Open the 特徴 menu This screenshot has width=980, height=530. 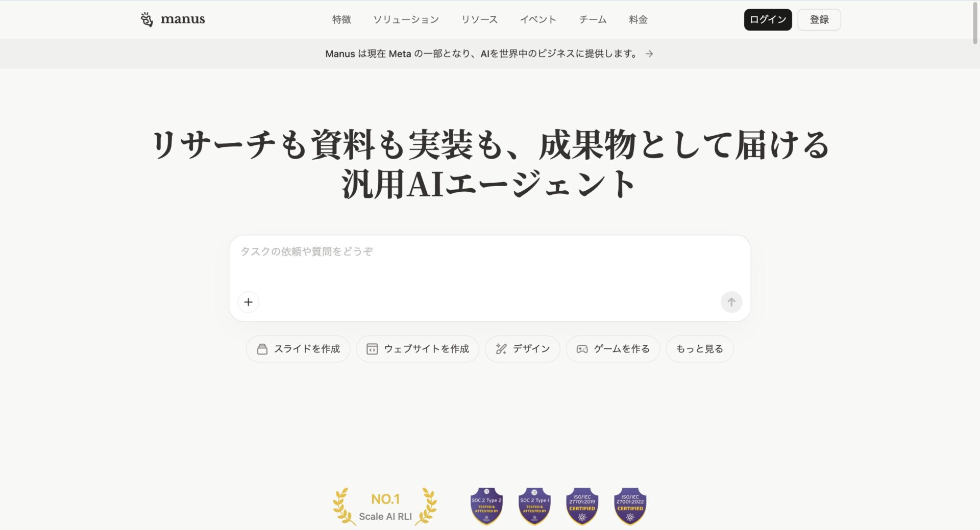pos(341,19)
